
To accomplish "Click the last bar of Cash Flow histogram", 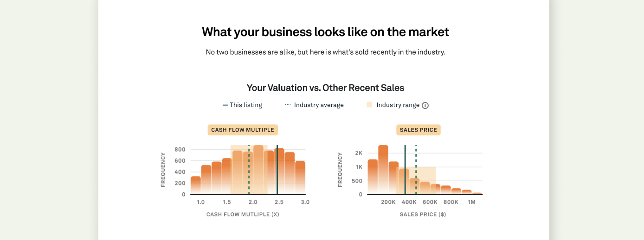I will point(300,177).
